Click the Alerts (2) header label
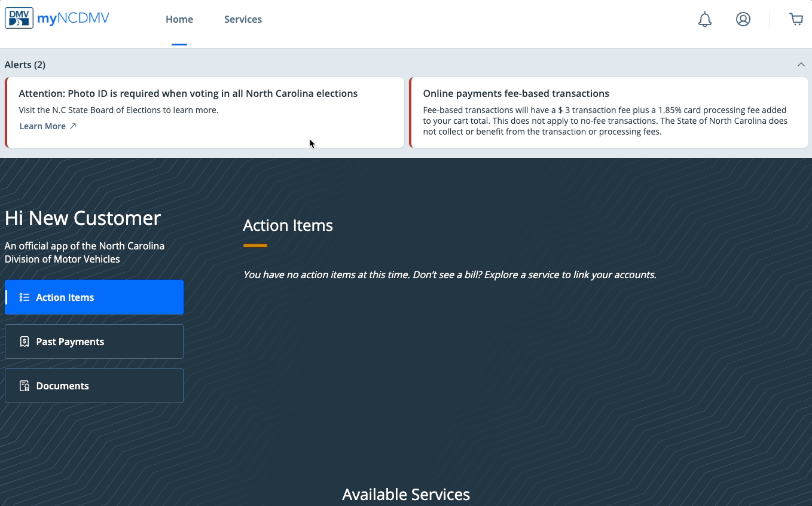 point(25,65)
